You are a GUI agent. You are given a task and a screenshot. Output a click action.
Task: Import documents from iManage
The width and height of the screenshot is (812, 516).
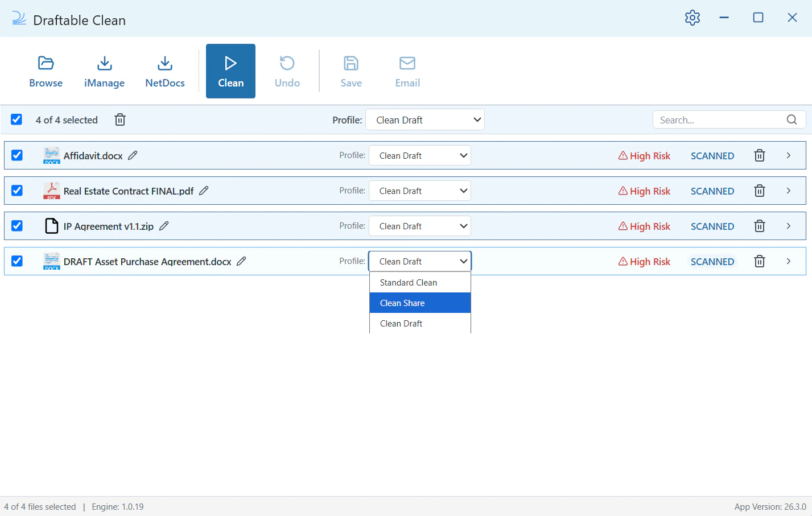pyautogui.click(x=104, y=71)
